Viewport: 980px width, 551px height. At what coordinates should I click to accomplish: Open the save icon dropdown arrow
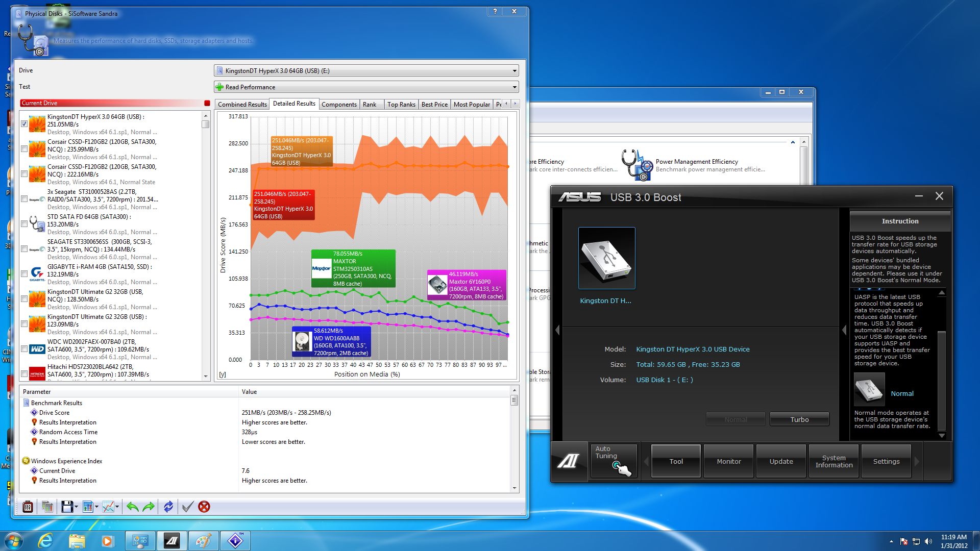click(x=77, y=507)
